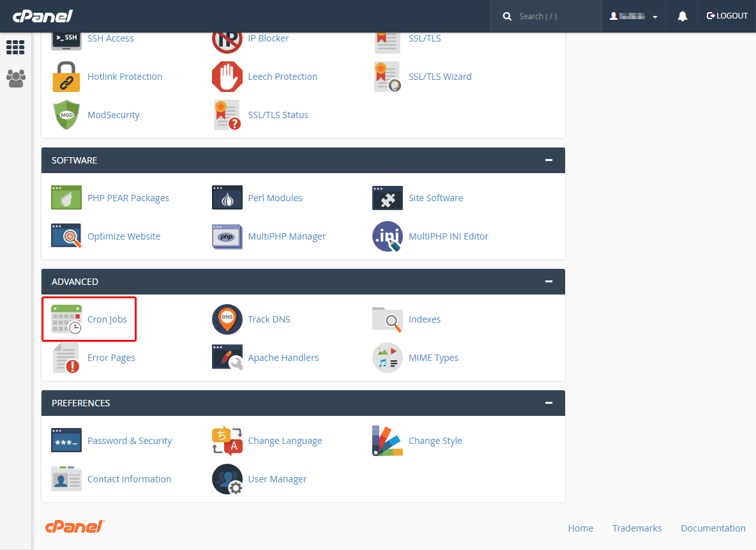Open the user account dropdown
This screenshot has height=550, width=756.
pyautogui.click(x=633, y=17)
